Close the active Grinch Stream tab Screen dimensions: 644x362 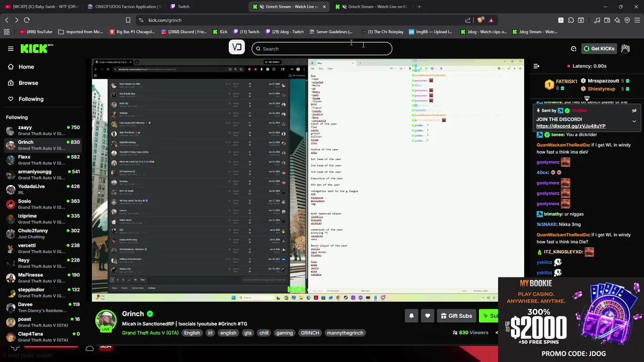[324, 7]
